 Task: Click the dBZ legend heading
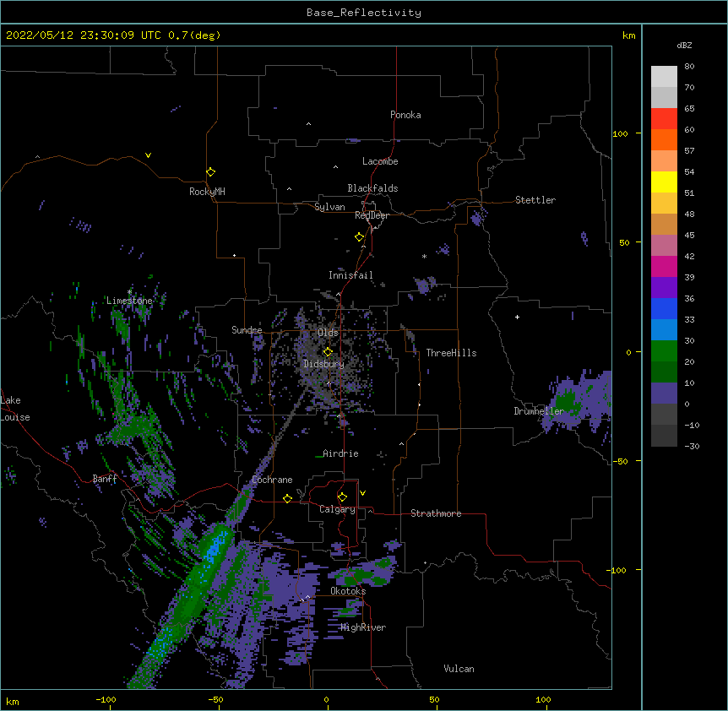click(684, 45)
